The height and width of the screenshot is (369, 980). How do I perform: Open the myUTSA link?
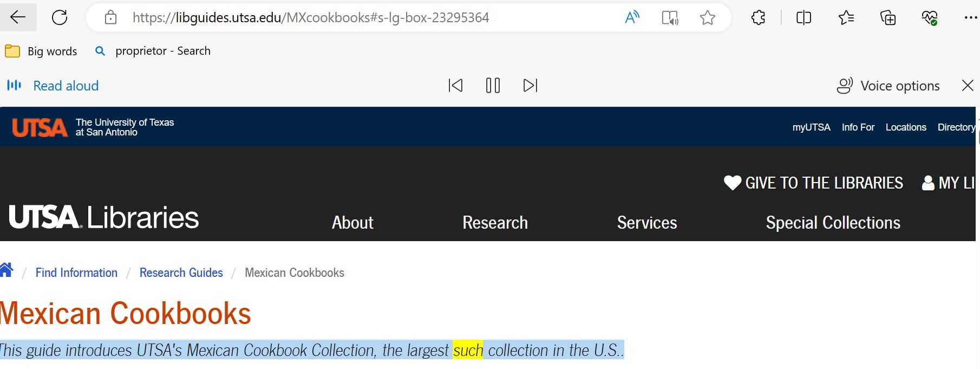tap(811, 127)
